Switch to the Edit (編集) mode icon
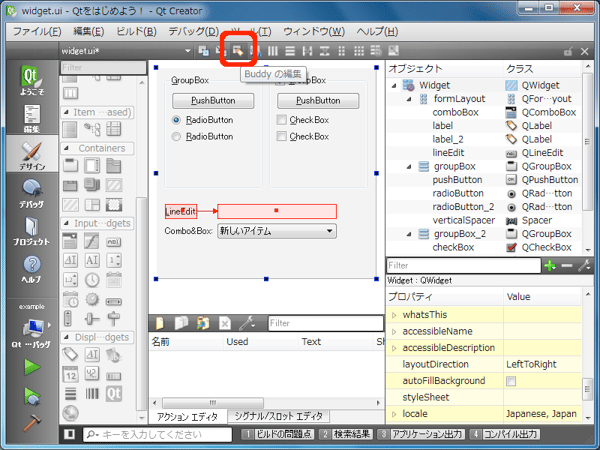The height and width of the screenshot is (450, 600). click(x=32, y=116)
